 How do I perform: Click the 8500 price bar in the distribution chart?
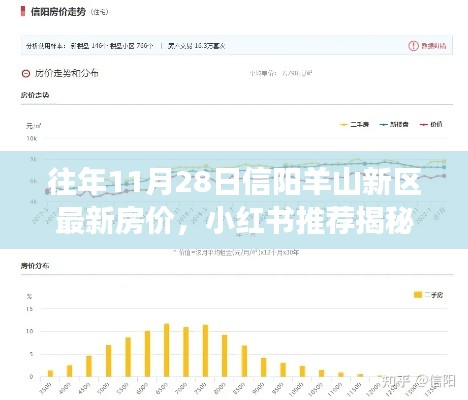pyautogui.click(x=244, y=361)
